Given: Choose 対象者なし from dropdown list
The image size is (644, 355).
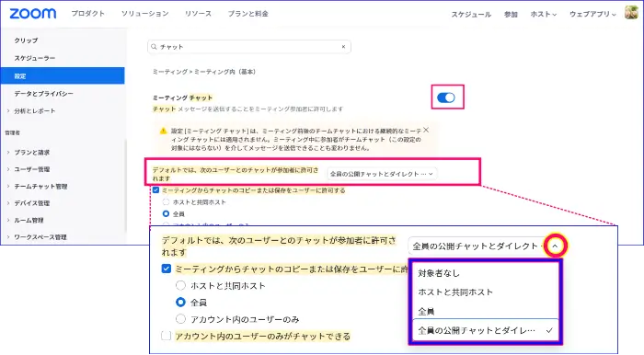Looking at the screenshot, I should [x=485, y=273].
